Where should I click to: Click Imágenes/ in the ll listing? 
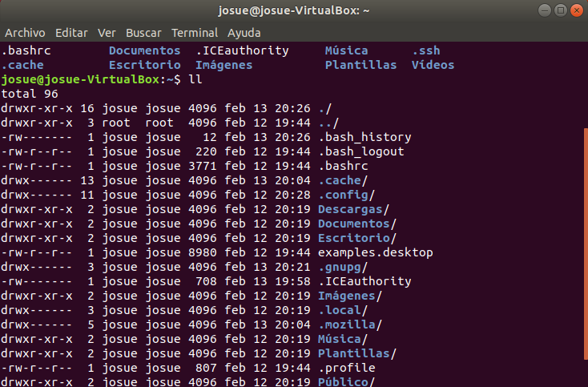pyautogui.click(x=350, y=296)
